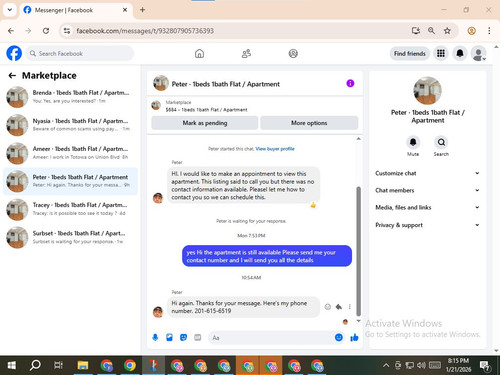
Task: Click the browser back arrow
Action: point(11,31)
